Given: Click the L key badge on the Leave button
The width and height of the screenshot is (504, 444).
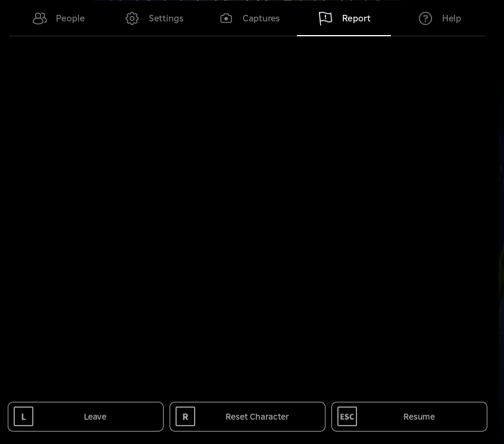Looking at the screenshot, I should click(x=24, y=417).
